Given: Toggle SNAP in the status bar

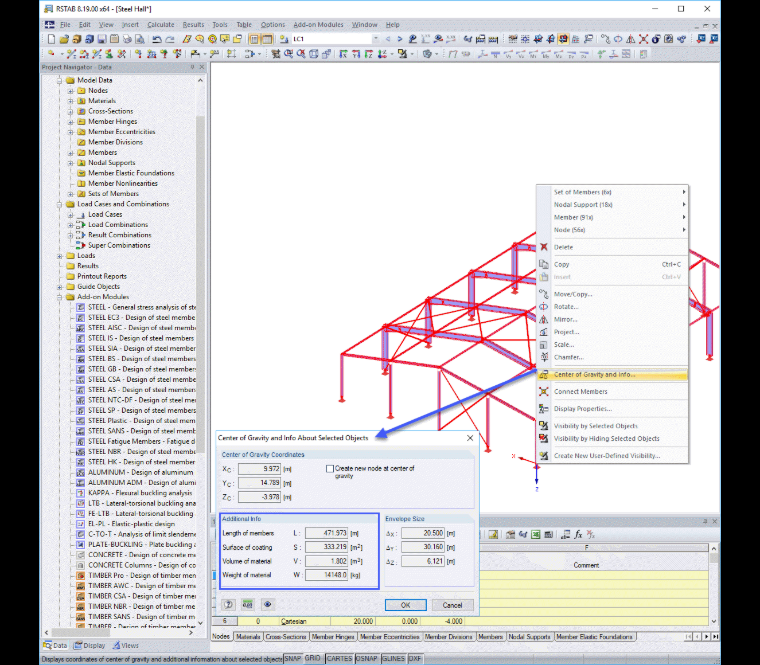Looking at the screenshot, I should (x=293, y=658).
